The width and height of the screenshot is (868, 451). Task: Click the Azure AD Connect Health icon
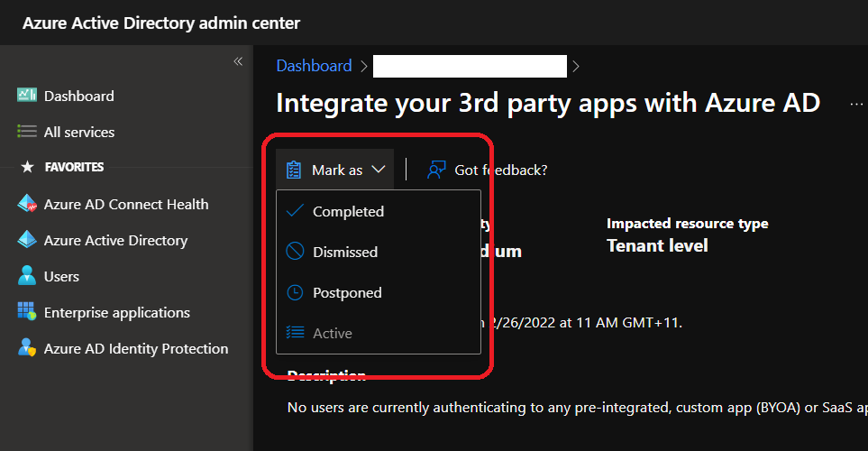click(x=27, y=204)
